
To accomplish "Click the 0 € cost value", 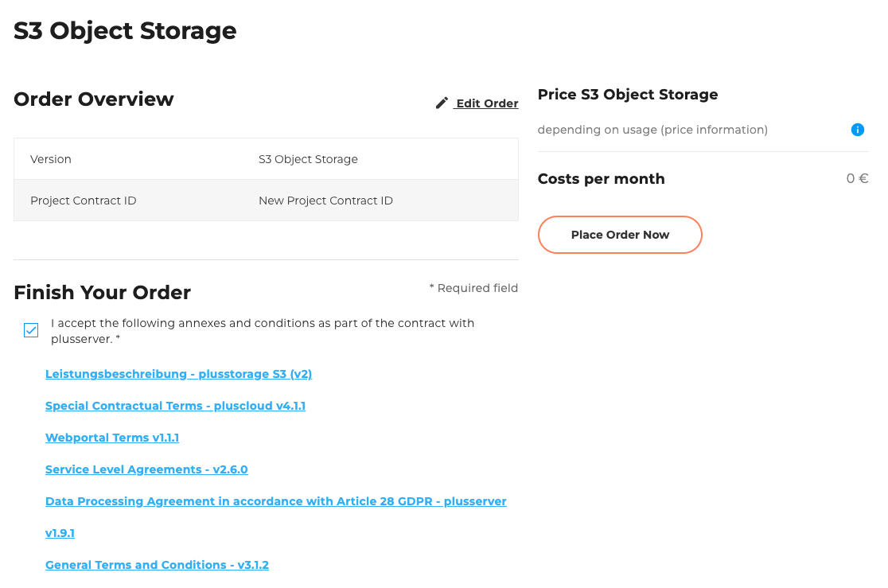I will click(x=857, y=178).
